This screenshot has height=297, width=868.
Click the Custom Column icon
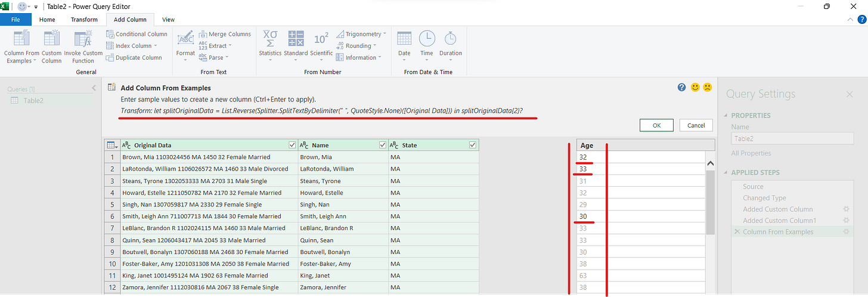(52, 38)
